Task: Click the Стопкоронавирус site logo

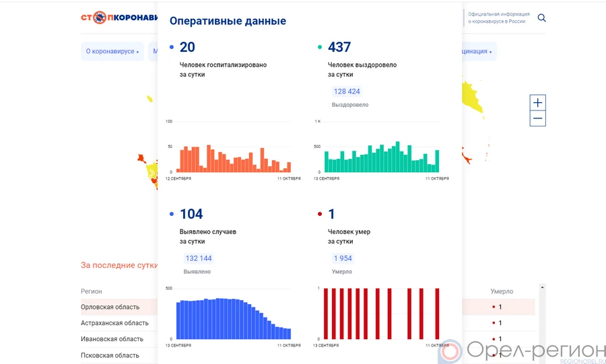Action: 119,18
